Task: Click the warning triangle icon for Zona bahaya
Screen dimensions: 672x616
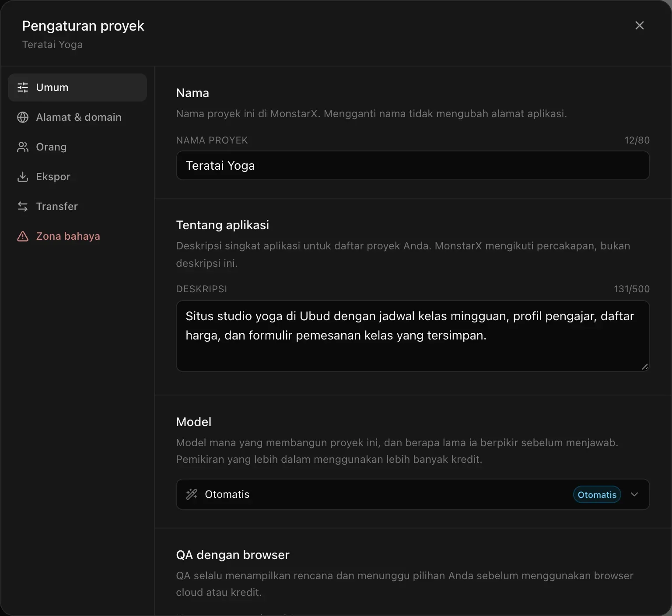Action: click(23, 236)
